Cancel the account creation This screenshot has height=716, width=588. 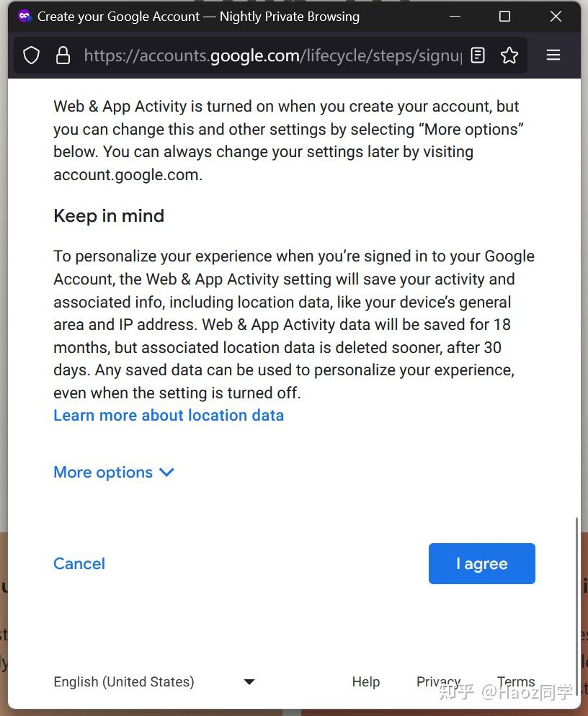click(x=79, y=563)
